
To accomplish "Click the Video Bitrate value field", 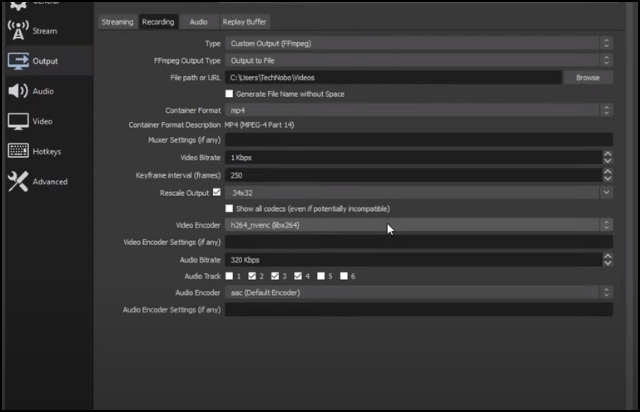I will tap(413, 158).
